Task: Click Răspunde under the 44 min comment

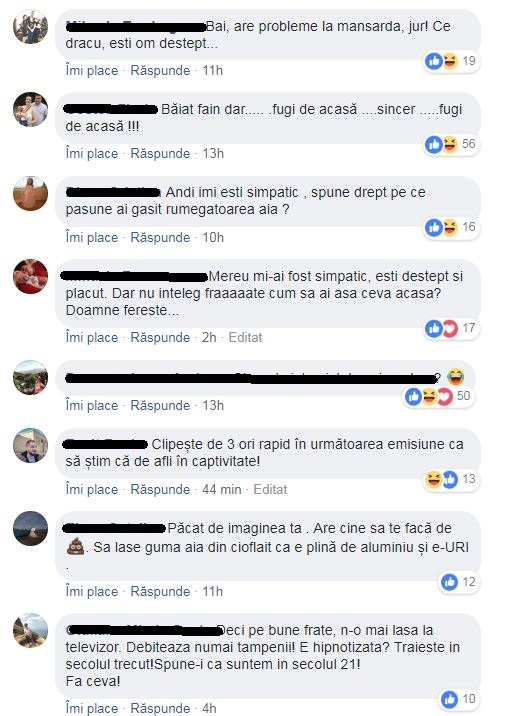Action: click(x=160, y=490)
